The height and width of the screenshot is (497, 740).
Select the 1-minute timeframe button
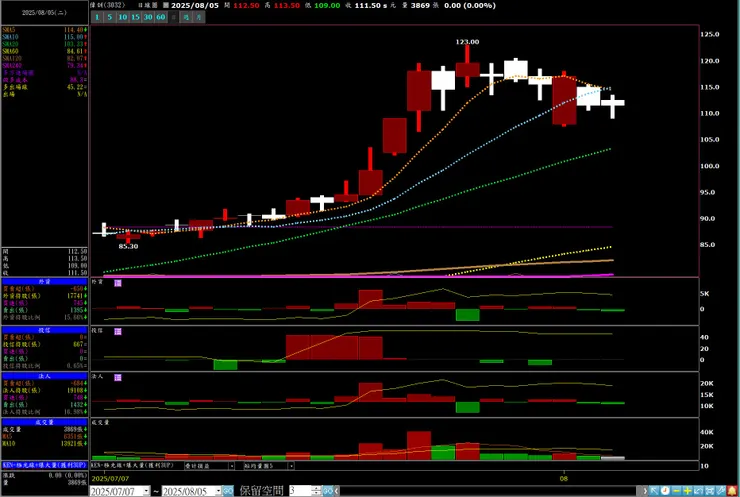pos(97,17)
